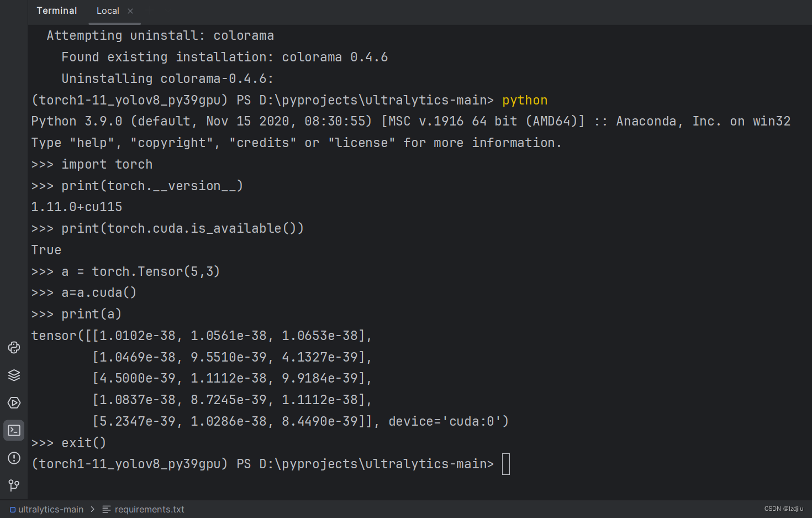Open the Problems tool window
The image size is (812, 518).
[x=14, y=458]
